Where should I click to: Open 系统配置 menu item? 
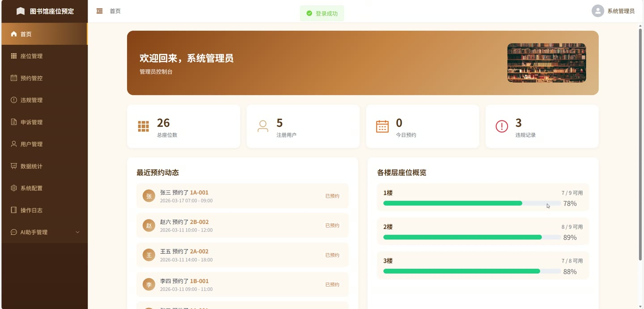pos(44,188)
